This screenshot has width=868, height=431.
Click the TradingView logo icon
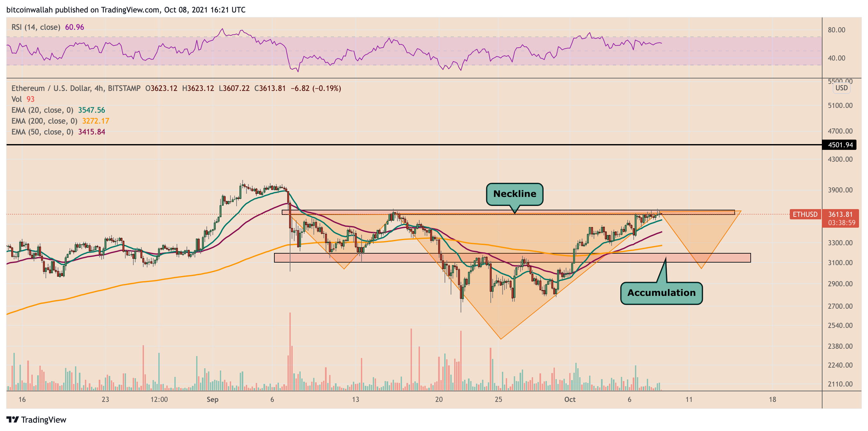13,419
